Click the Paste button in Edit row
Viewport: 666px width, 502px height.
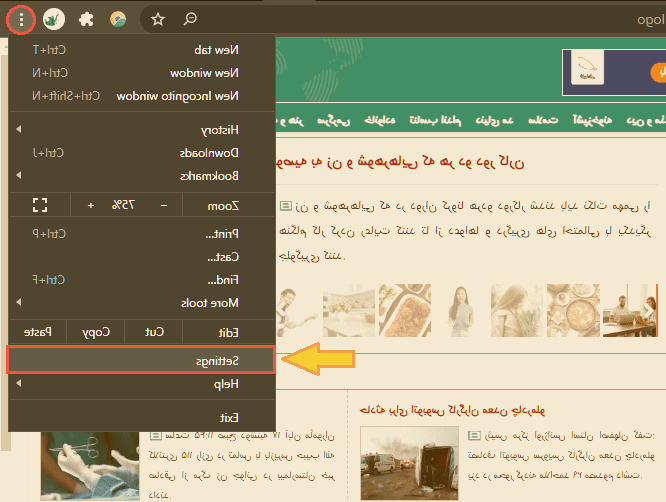(x=37, y=332)
